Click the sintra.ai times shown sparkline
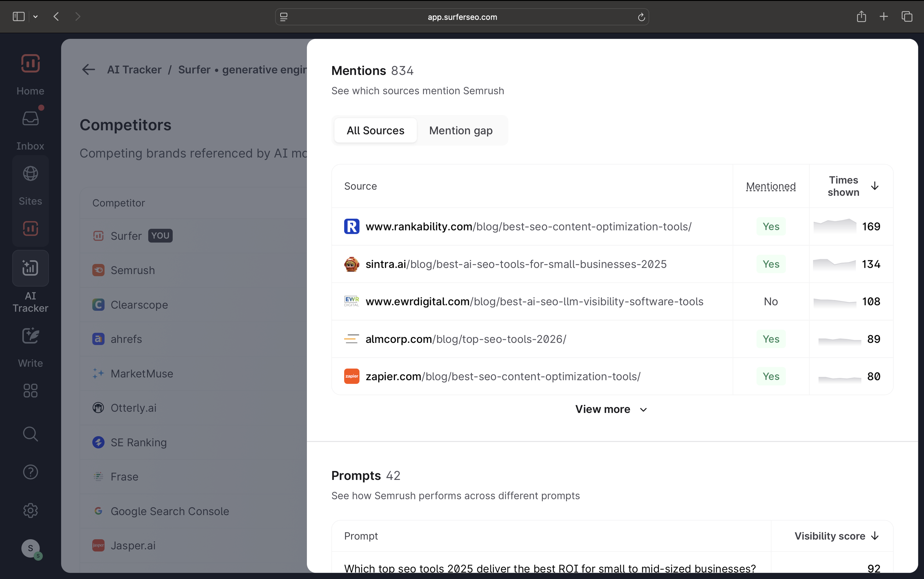The height and width of the screenshot is (579, 924). tap(834, 264)
